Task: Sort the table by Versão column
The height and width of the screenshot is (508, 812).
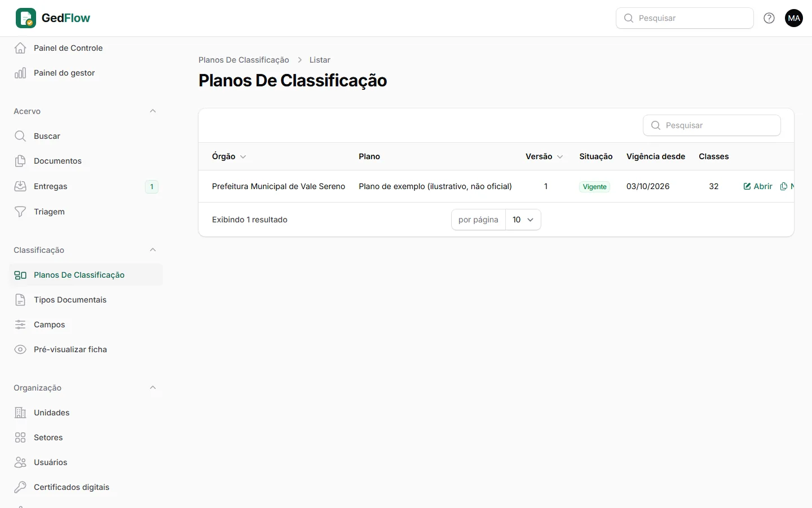Action: 544,156
